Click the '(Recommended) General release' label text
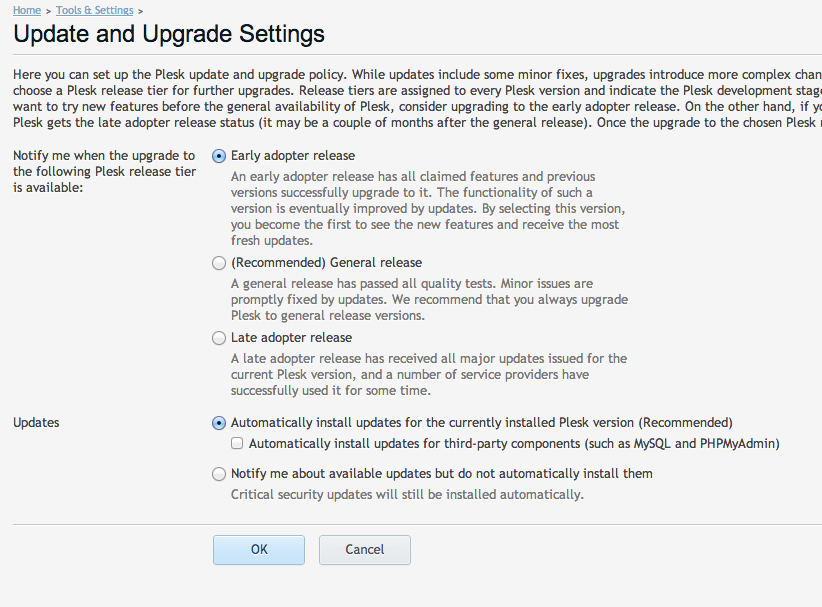The width and height of the screenshot is (822, 607). pos(327,263)
